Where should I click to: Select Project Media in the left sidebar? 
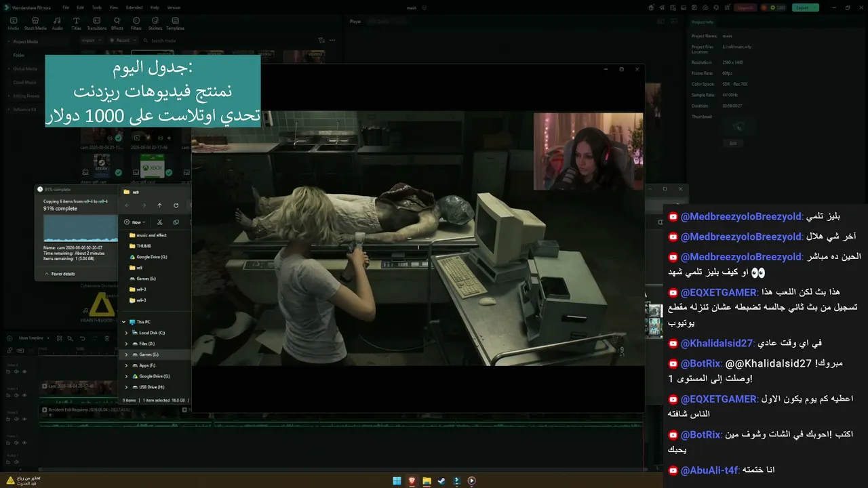pyautogui.click(x=25, y=41)
